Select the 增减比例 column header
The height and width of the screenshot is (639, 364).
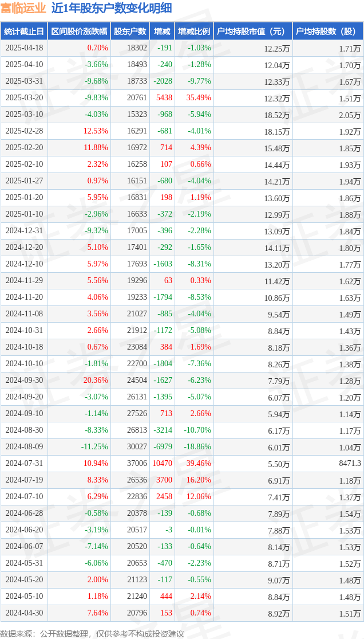(x=194, y=32)
